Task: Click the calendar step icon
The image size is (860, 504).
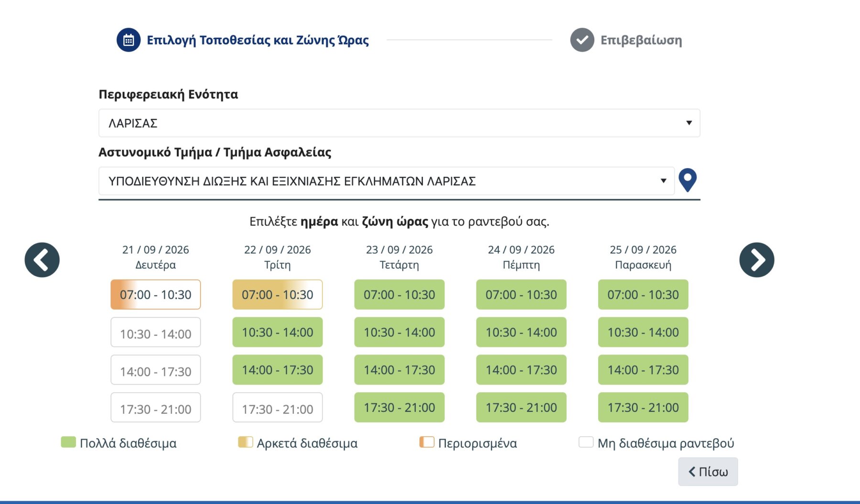Action: click(129, 40)
